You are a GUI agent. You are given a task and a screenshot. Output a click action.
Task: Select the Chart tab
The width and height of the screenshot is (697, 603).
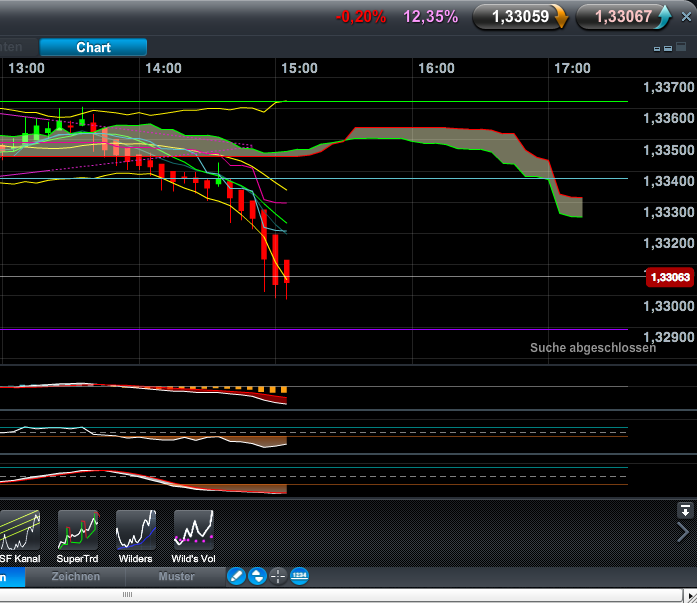93,48
